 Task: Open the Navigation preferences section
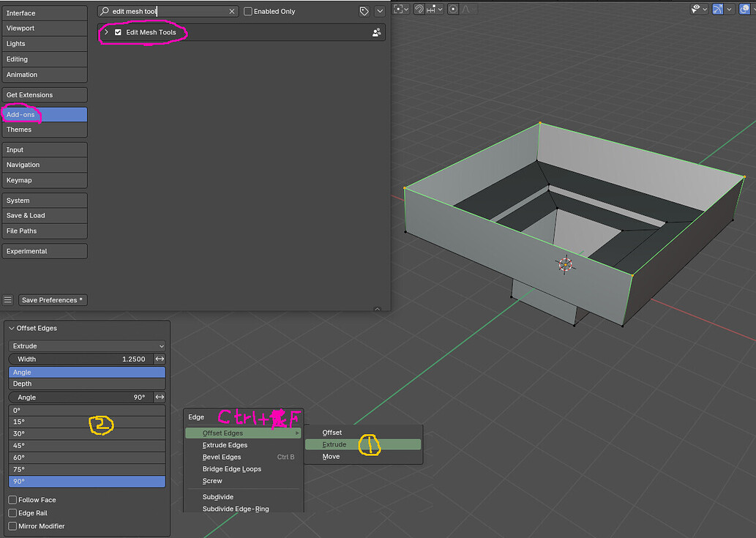click(x=45, y=165)
